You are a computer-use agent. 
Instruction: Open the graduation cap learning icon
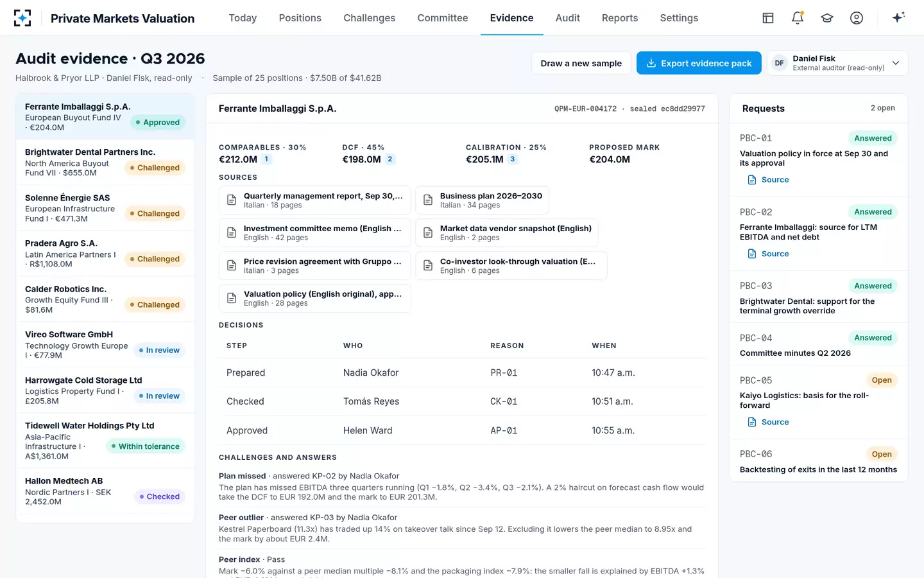pos(827,18)
